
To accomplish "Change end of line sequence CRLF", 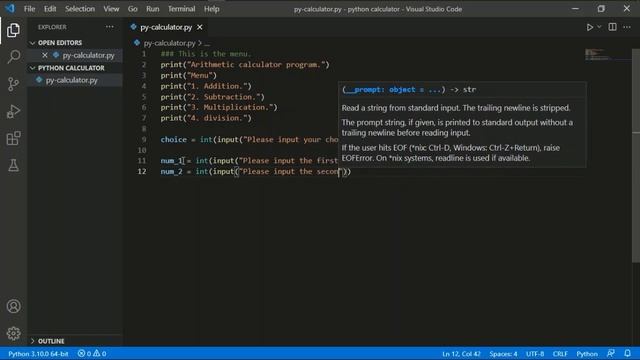I will (560, 353).
